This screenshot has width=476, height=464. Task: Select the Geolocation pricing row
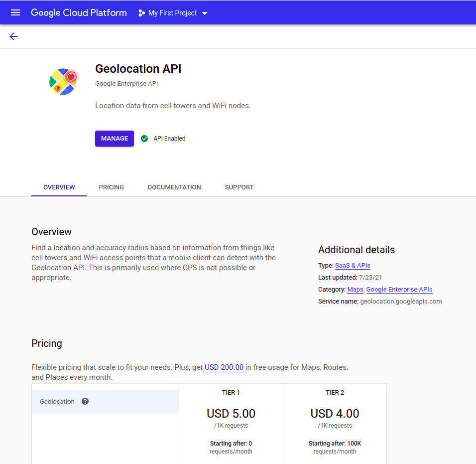[106, 402]
